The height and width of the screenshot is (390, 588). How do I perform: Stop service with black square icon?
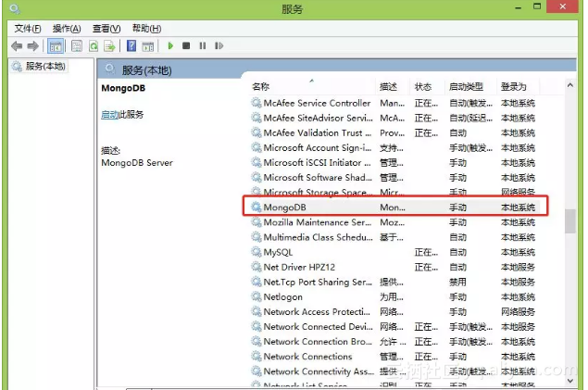click(x=186, y=45)
